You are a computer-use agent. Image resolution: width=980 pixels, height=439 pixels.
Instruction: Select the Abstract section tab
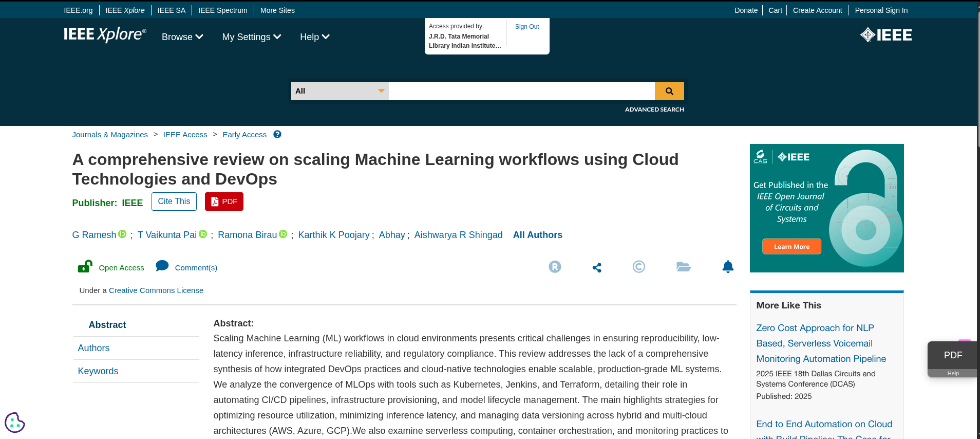point(107,325)
